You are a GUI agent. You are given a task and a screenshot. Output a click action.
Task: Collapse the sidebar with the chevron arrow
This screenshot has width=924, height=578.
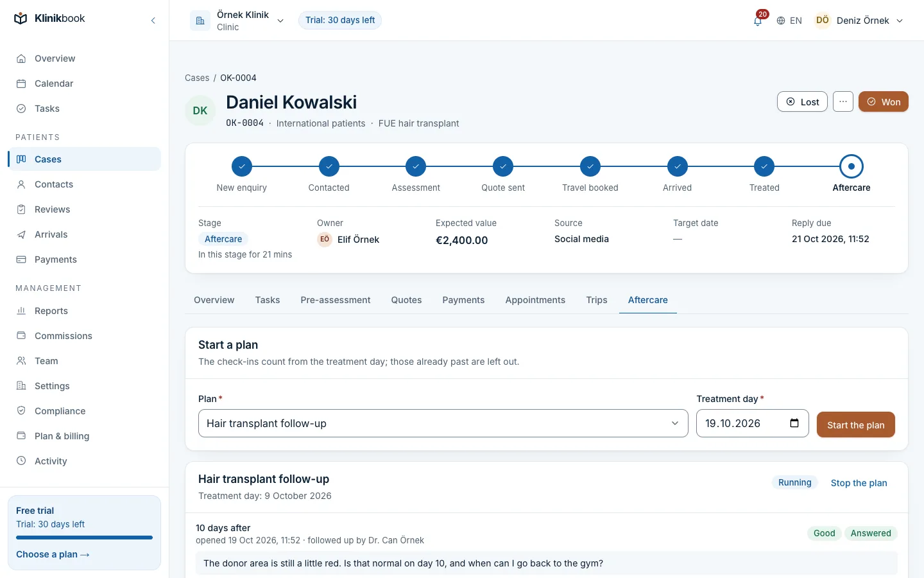[x=153, y=21]
